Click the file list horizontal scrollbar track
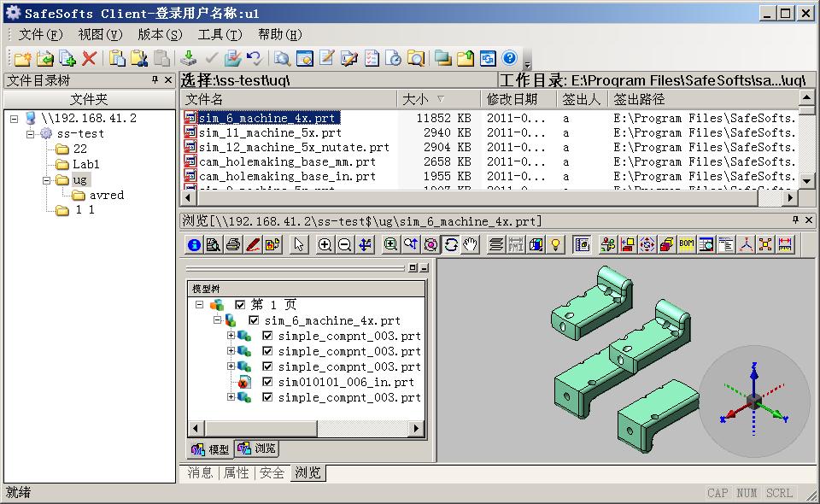This screenshot has height=504, width=820. click(770, 198)
